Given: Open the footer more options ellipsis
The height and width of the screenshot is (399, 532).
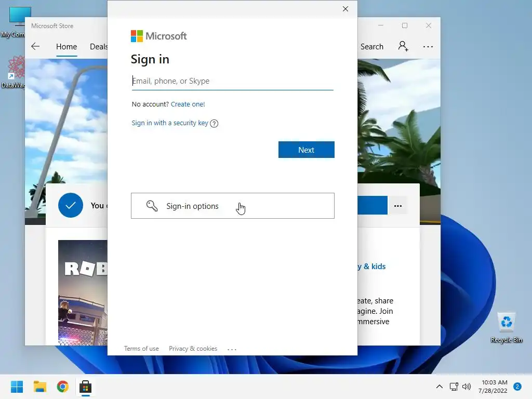Looking at the screenshot, I should coord(232,349).
